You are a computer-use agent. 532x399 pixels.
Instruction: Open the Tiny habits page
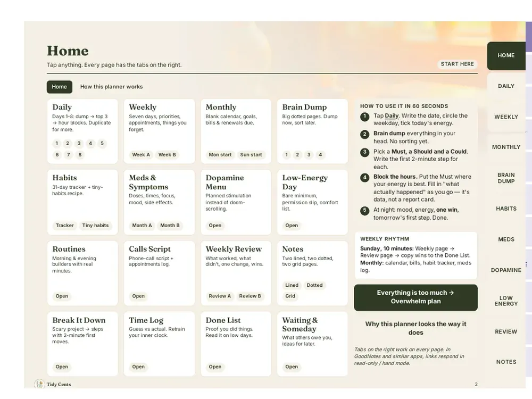tap(95, 226)
